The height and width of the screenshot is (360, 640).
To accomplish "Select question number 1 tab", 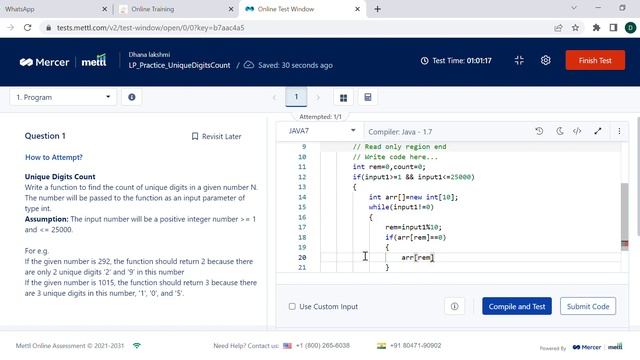I will 296,97.
